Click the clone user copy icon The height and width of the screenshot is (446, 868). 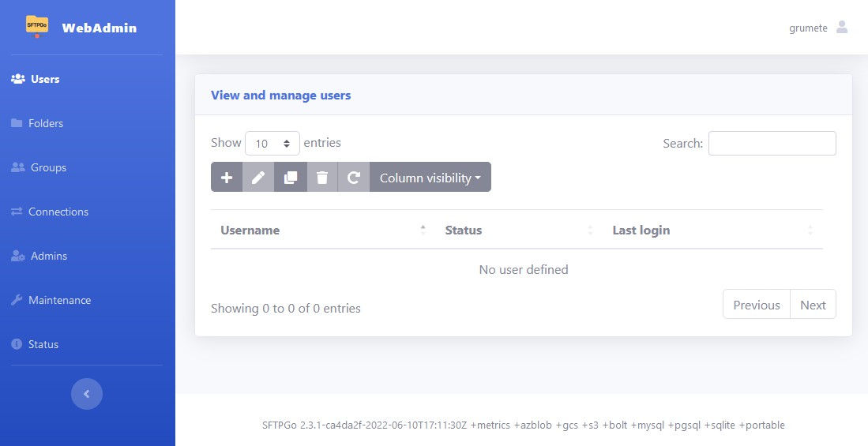click(x=291, y=178)
